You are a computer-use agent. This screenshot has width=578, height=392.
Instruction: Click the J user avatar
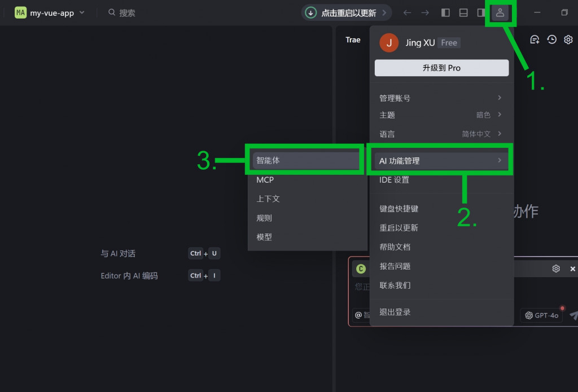(x=389, y=43)
